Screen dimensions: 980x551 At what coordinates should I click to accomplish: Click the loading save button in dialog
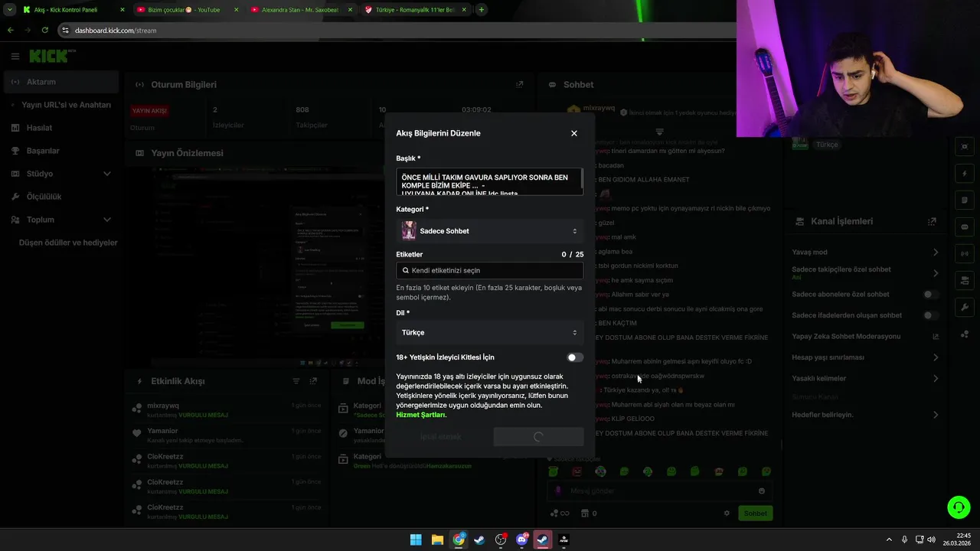pyautogui.click(x=538, y=437)
